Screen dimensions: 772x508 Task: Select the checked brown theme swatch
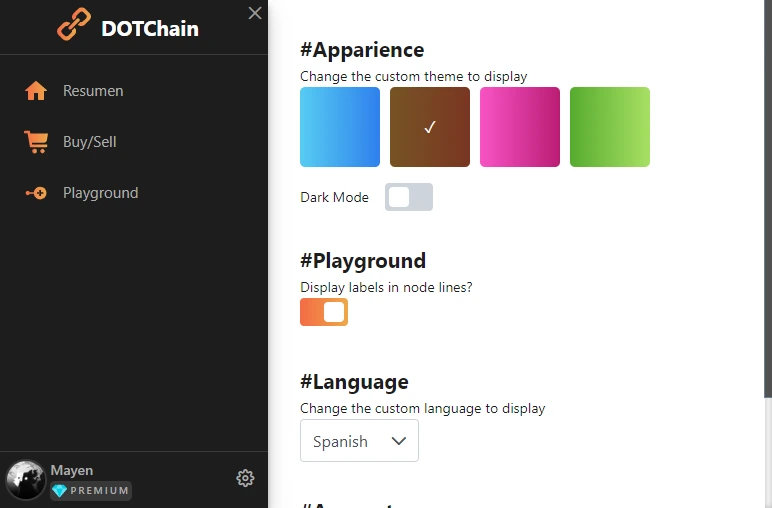click(430, 127)
